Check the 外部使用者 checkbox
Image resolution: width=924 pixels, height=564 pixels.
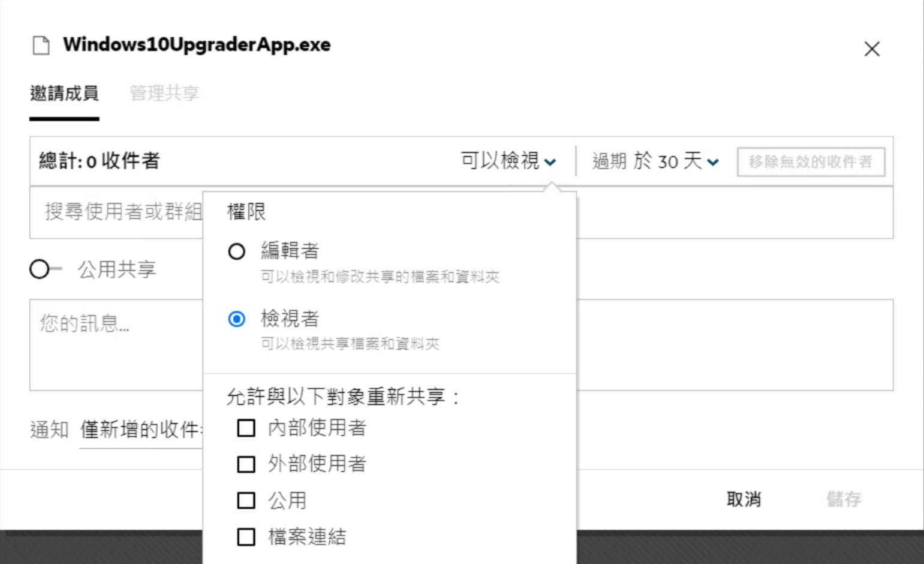pyautogui.click(x=246, y=464)
